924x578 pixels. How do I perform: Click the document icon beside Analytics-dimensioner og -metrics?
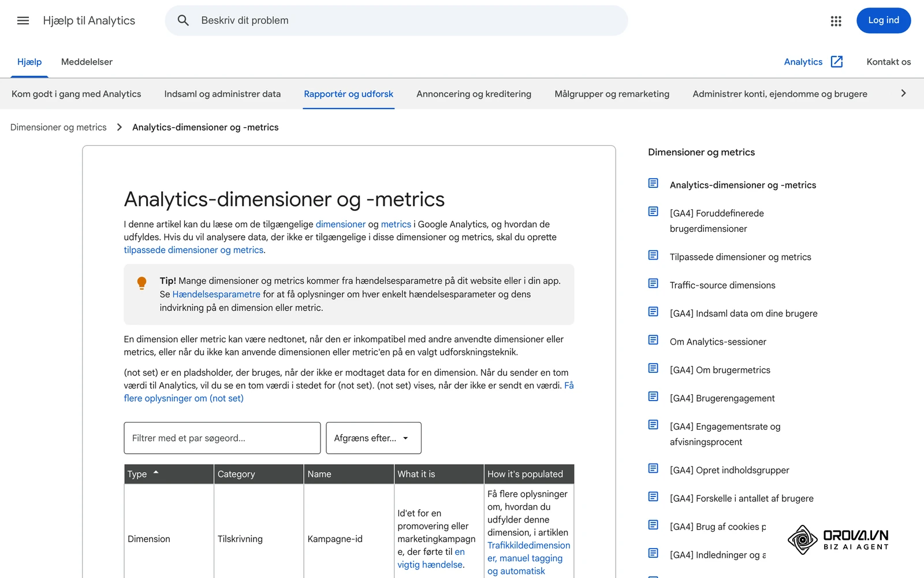coord(653,183)
